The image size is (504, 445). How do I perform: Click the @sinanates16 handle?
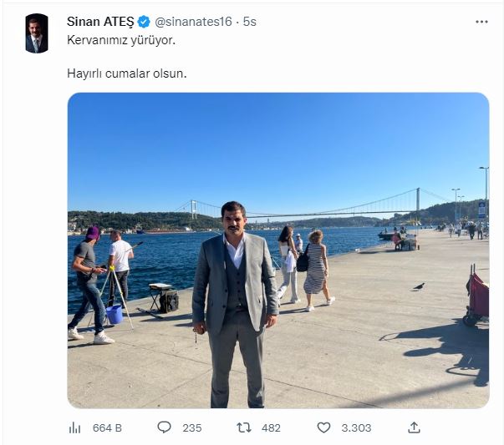(193, 23)
